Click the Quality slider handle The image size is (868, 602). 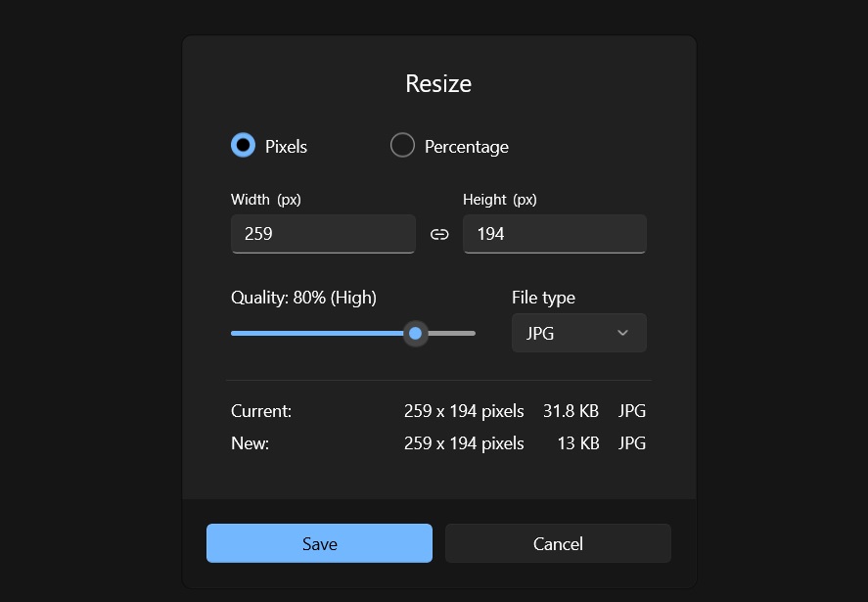pyautogui.click(x=415, y=333)
